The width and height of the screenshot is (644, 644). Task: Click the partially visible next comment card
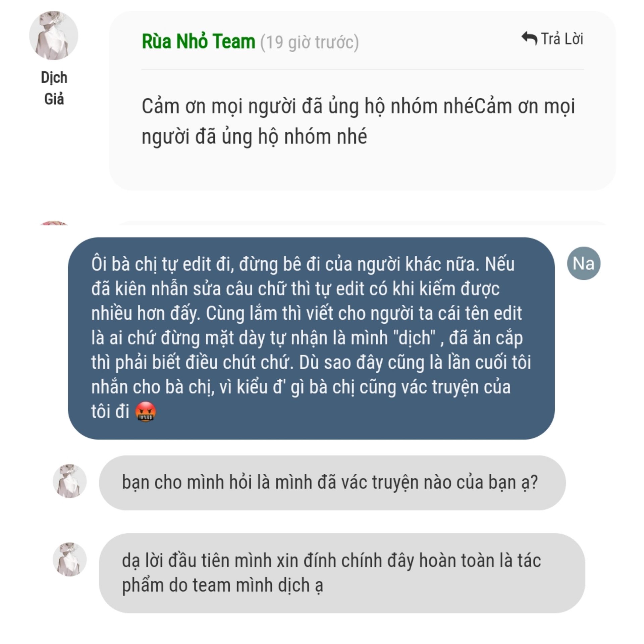pyautogui.click(x=362, y=223)
